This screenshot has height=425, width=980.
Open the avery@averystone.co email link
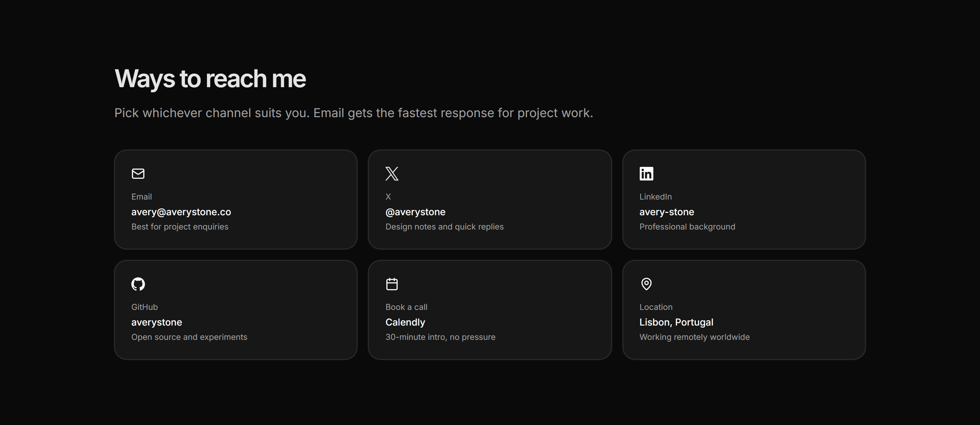pyautogui.click(x=181, y=212)
